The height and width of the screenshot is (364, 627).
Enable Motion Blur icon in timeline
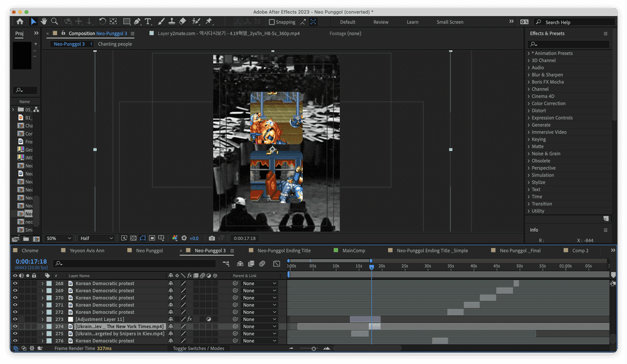point(262,264)
